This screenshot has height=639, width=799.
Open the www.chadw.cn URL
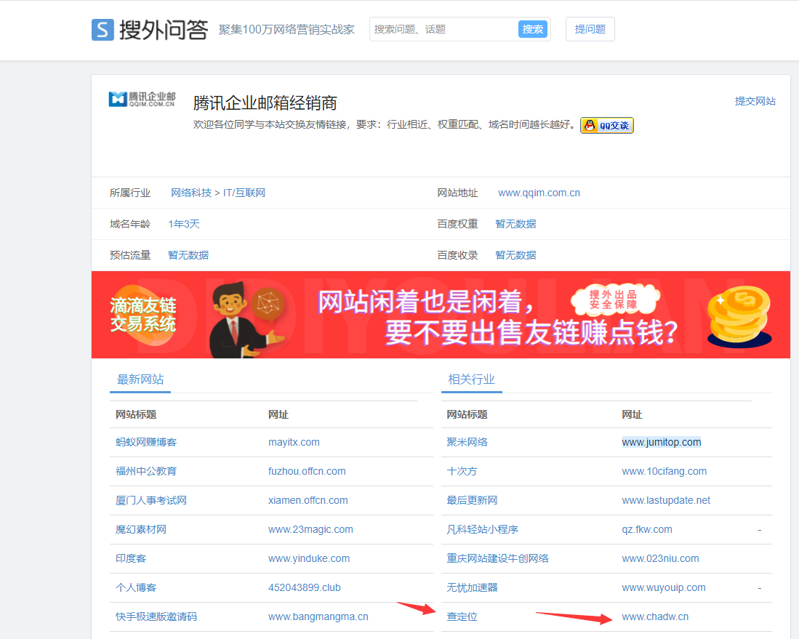[655, 617]
